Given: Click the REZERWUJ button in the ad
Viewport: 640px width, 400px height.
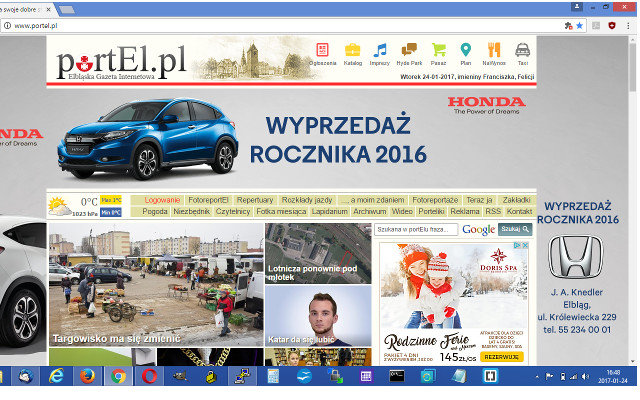Looking at the screenshot, I should pyautogui.click(x=501, y=357).
